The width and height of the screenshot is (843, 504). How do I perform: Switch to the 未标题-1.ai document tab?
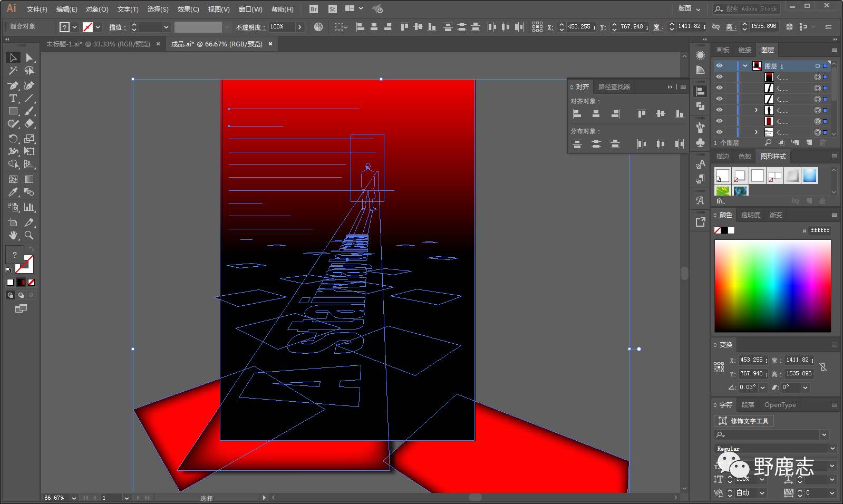pos(98,44)
